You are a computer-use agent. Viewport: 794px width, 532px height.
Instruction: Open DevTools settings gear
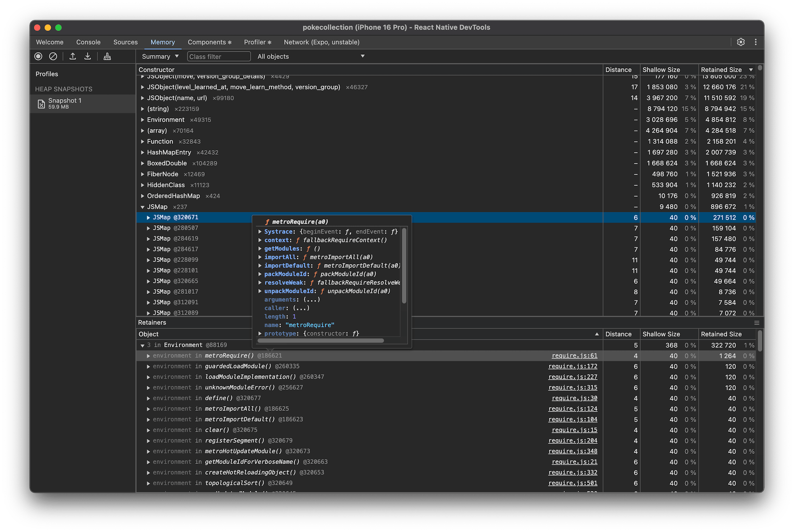[x=741, y=42]
